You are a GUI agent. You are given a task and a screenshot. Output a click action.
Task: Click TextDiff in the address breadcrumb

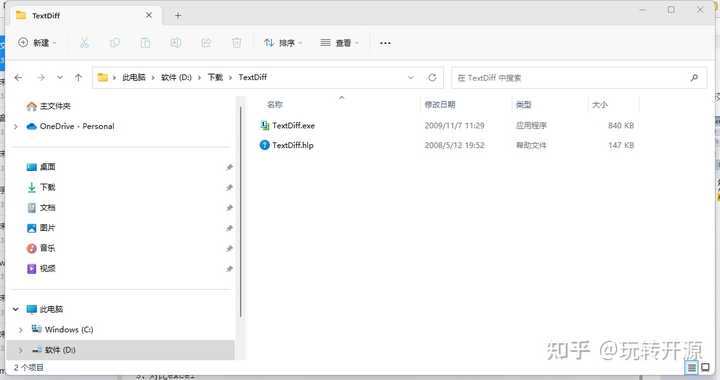[253, 77]
